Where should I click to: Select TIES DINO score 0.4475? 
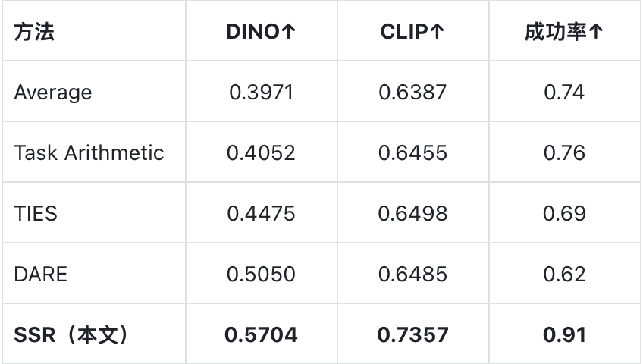click(x=261, y=214)
